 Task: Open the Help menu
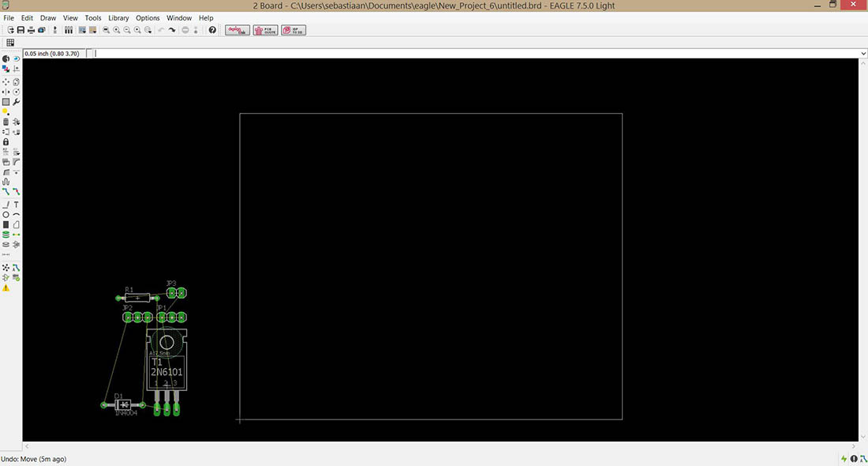[206, 17]
